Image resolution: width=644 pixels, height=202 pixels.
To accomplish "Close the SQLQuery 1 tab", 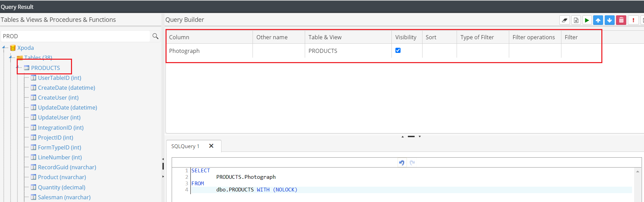I will [x=211, y=146].
